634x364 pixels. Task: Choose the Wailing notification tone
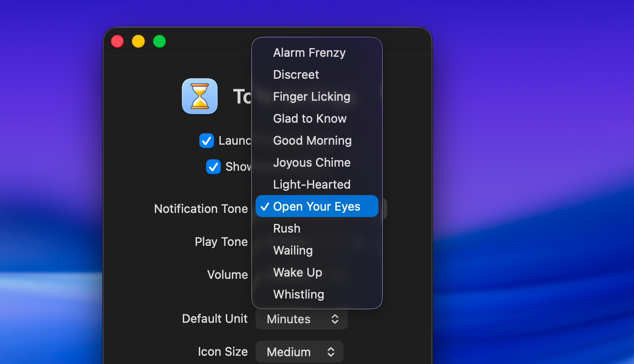[293, 250]
